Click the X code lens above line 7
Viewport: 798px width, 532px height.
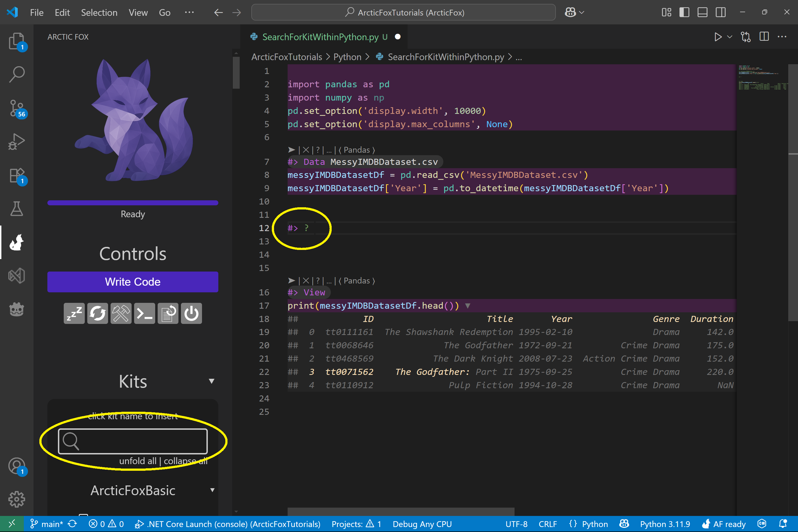tap(306, 150)
